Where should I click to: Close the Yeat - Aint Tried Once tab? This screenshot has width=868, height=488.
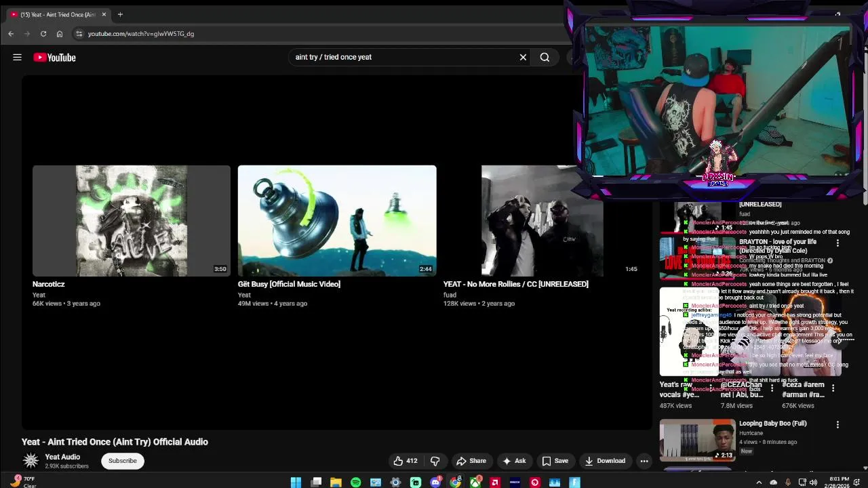[x=104, y=14]
